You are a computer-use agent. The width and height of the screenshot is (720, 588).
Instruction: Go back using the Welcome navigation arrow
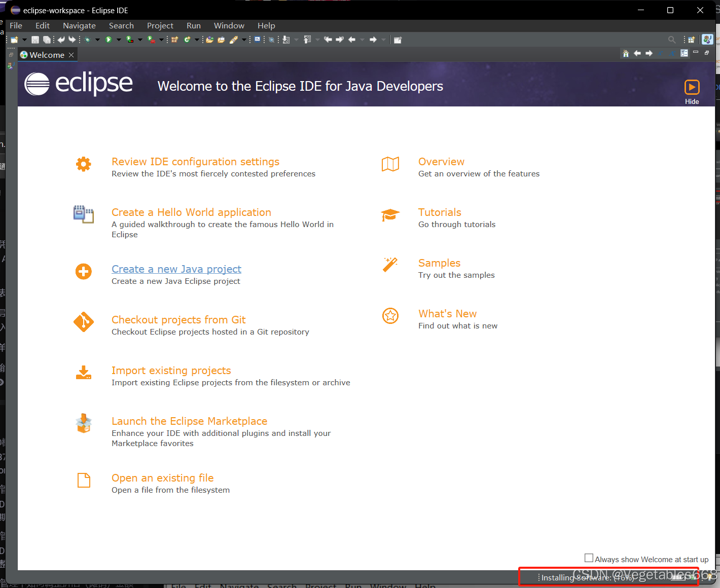point(637,53)
